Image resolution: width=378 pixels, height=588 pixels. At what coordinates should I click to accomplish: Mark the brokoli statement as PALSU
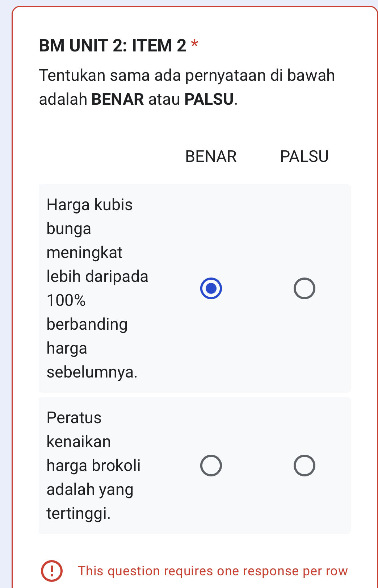click(x=304, y=465)
